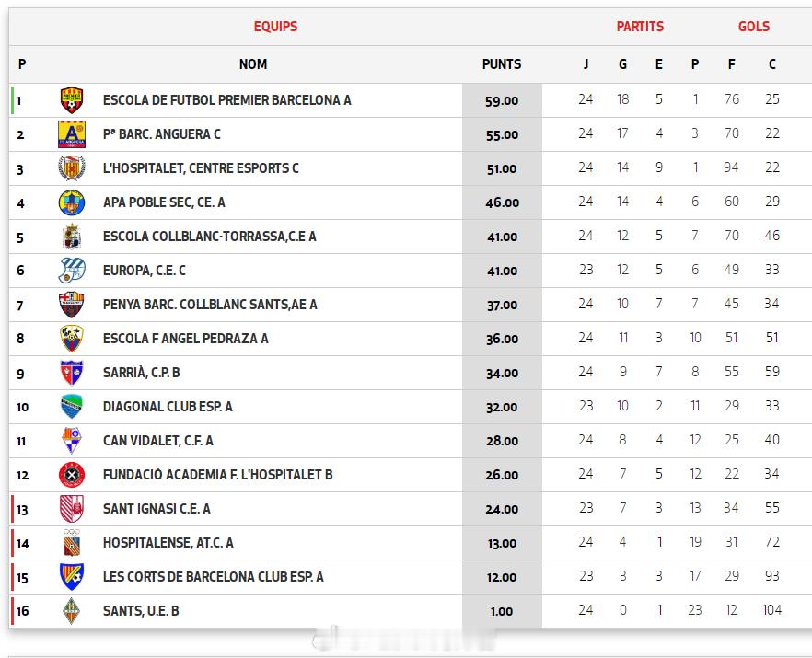812x658 pixels.
Task: Open CAN VIDALET, C.F. A team link
Action: click(x=157, y=441)
